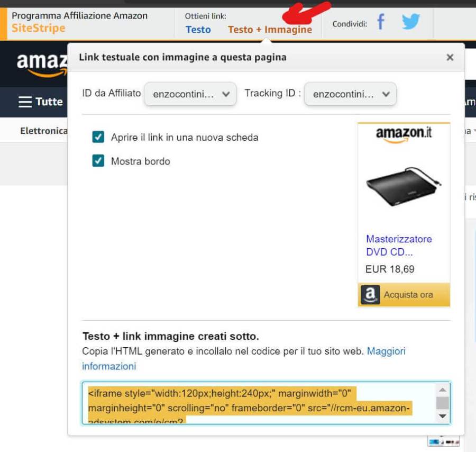Open the ID da Affiliato dropdown
476x452 pixels.
tap(190, 94)
